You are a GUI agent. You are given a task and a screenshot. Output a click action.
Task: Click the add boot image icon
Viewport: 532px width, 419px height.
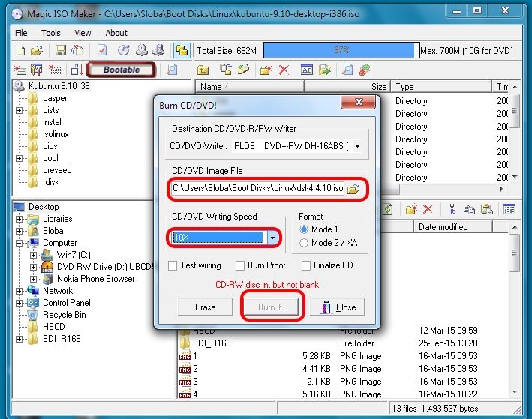20,70
